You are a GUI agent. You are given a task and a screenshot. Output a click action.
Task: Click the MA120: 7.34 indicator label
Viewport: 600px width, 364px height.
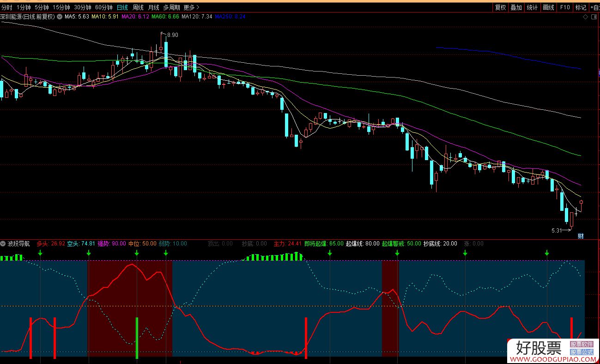tap(197, 17)
